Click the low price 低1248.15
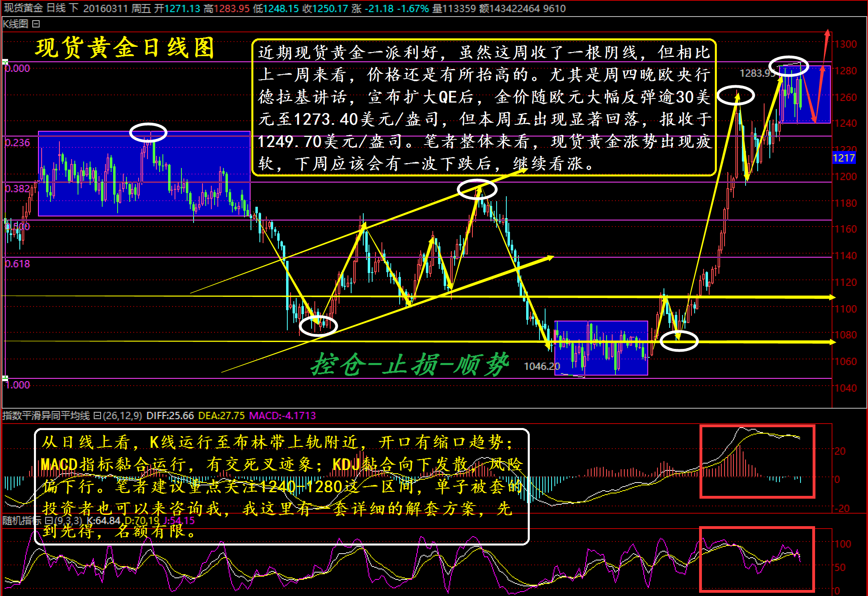868x596 pixels. point(276,8)
